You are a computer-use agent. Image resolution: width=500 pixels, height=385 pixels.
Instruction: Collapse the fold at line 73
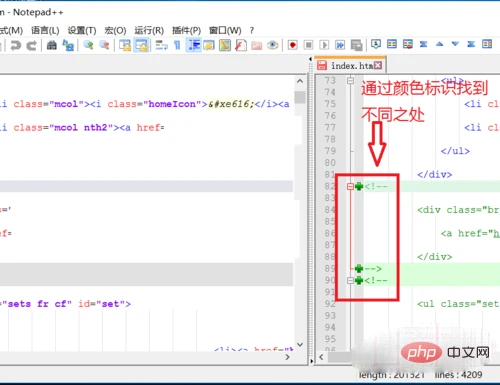point(350,80)
